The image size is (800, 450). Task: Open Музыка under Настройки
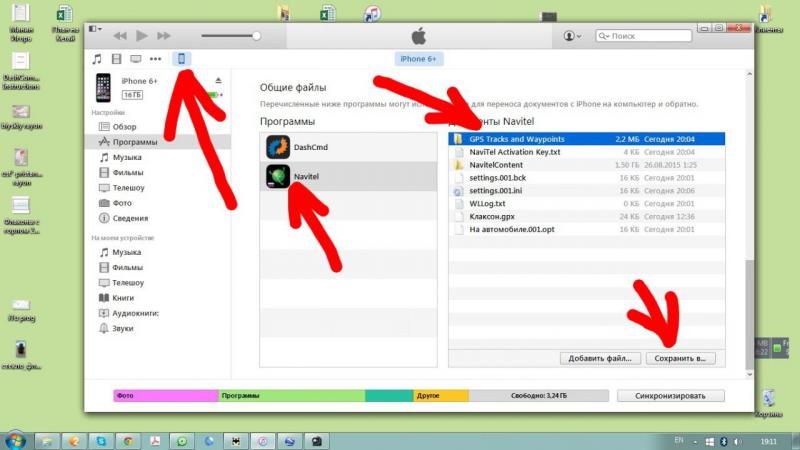(x=127, y=157)
